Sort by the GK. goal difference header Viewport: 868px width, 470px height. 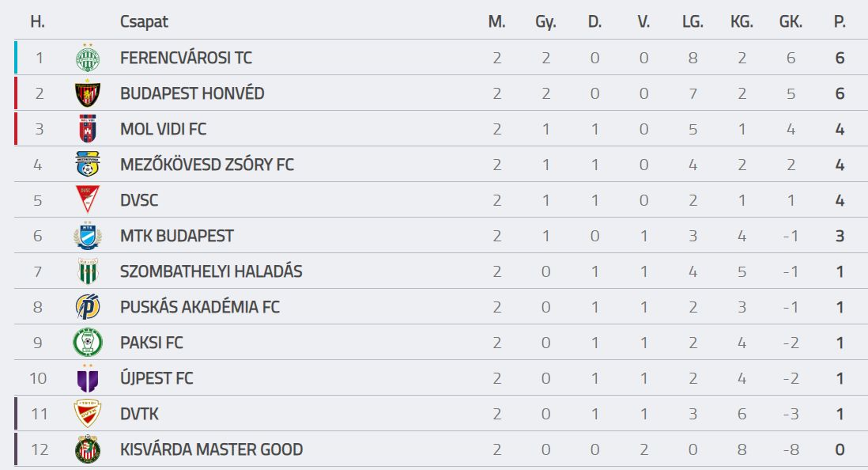click(791, 21)
